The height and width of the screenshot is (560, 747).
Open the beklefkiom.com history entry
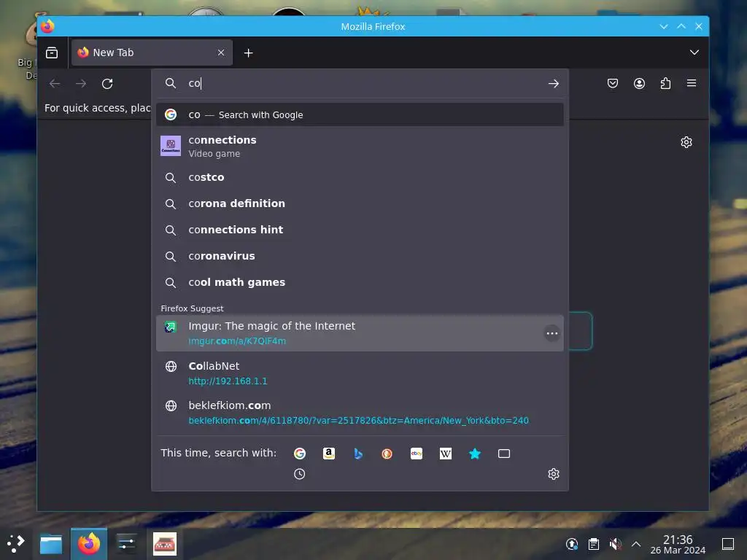pos(360,413)
